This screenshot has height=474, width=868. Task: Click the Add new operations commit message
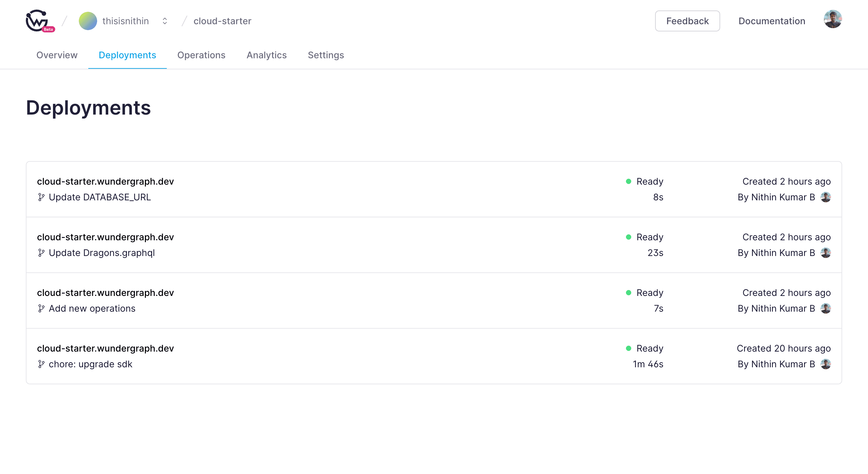[x=92, y=308]
